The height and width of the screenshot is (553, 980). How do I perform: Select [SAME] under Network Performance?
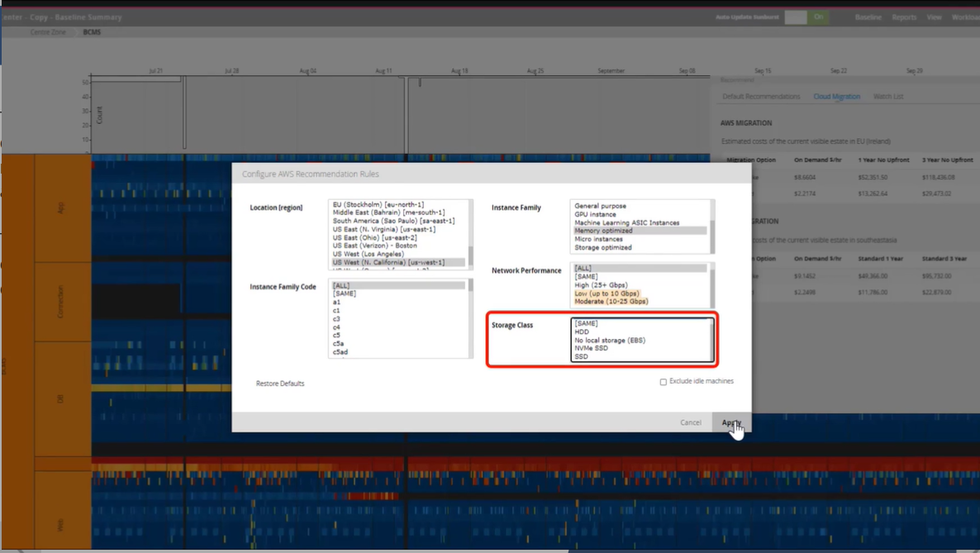point(586,276)
